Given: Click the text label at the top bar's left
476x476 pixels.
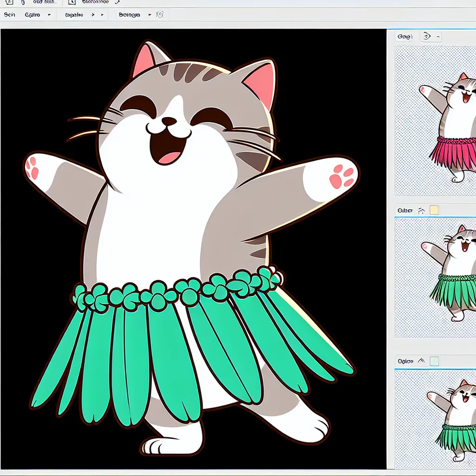Looking at the screenshot, I should 44,2.
